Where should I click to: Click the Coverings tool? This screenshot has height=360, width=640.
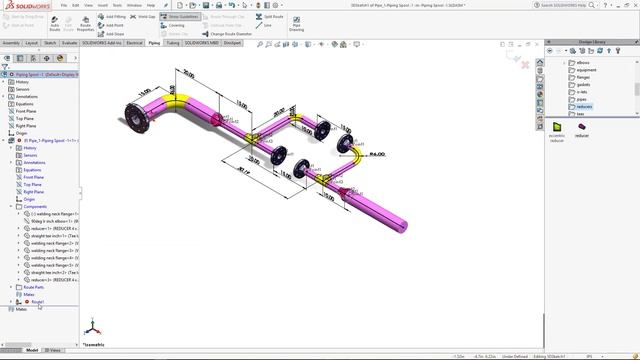pos(173,25)
